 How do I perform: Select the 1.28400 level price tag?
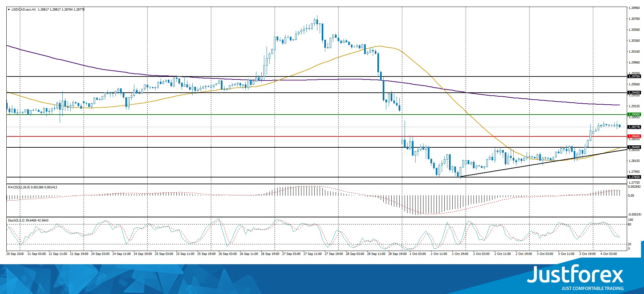[x=634, y=147]
